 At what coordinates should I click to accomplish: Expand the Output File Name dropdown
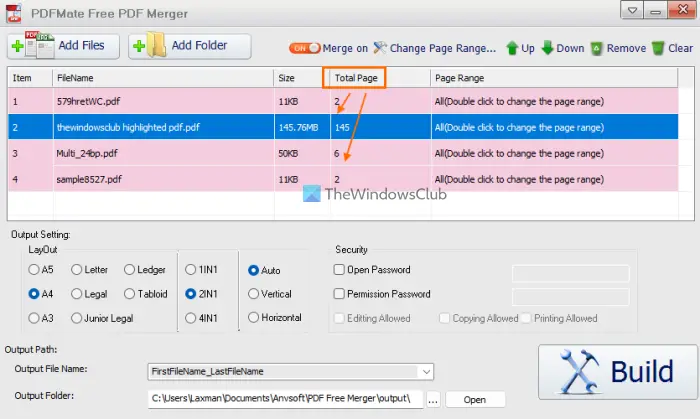(x=426, y=371)
